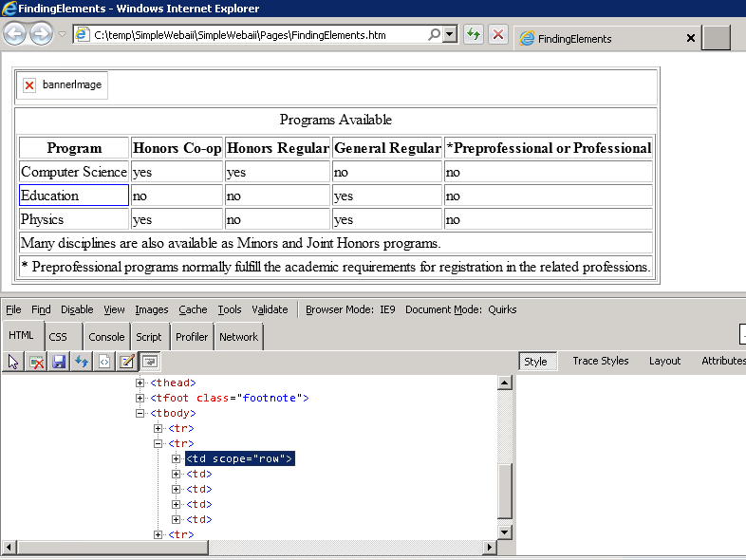
Task: Click the browser Back arrow button
Action: (x=15, y=35)
